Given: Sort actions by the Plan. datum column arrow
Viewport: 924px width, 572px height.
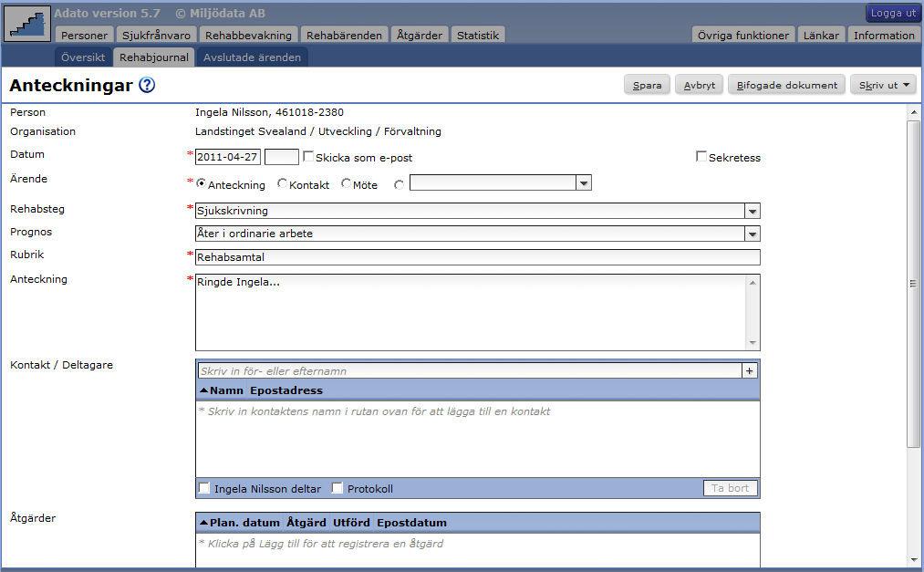Looking at the screenshot, I should tap(204, 523).
